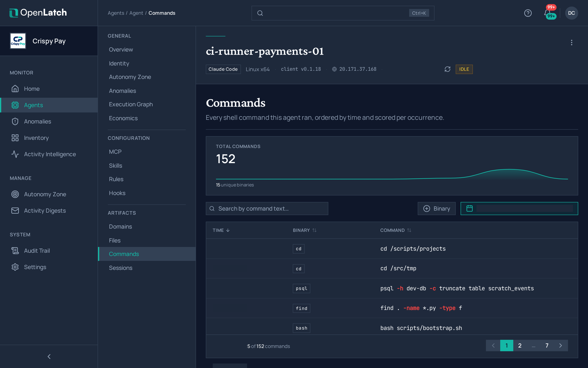Open the date range picker
Viewport: 588px width, 368px height.
(519, 209)
